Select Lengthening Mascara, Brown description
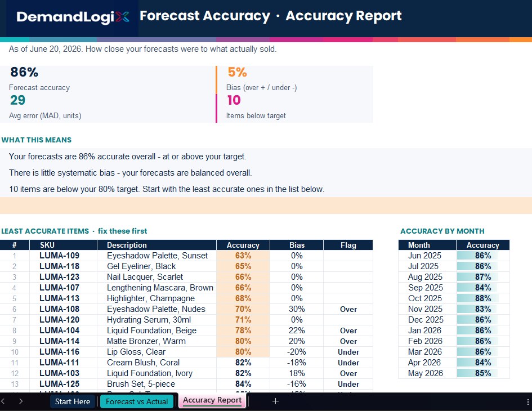The image size is (532, 411). pos(157,288)
